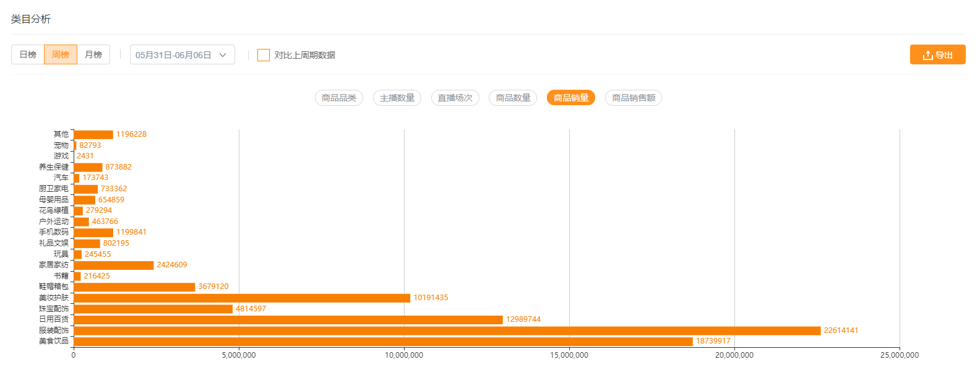980x380 pixels.
Task: Click value label 10191435
Action: coord(431,298)
